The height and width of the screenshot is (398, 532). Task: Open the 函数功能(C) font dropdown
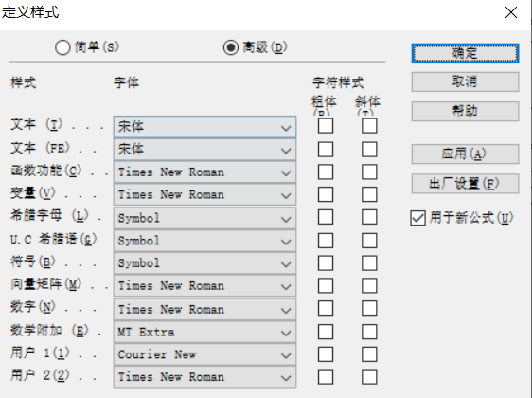coord(204,172)
